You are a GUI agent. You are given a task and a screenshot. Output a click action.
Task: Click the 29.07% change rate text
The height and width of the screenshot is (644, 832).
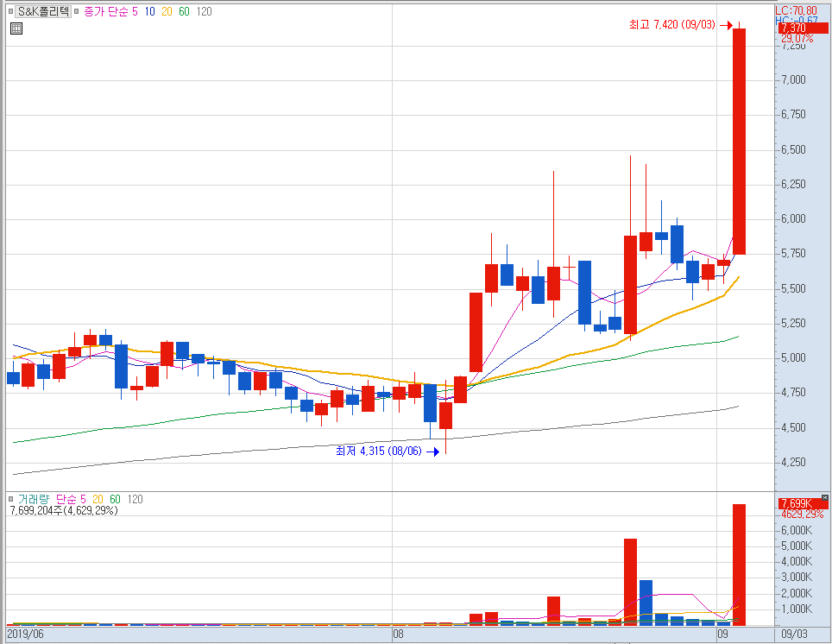pyautogui.click(x=797, y=38)
